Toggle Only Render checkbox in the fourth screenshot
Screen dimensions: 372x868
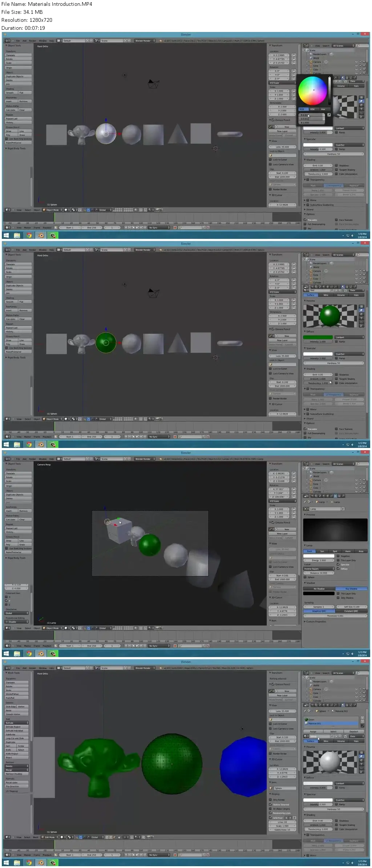point(271,800)
